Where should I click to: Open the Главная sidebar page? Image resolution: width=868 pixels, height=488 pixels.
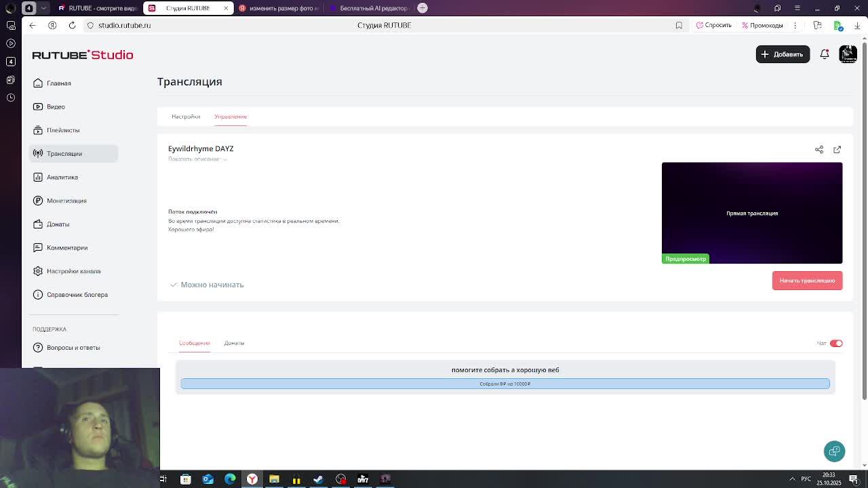tap(73, 83)
